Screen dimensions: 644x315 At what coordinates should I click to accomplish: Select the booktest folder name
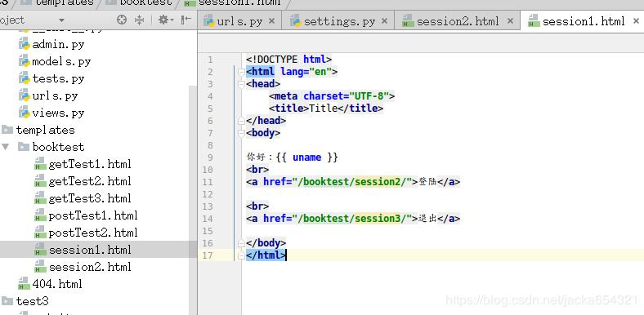point(58,147)
